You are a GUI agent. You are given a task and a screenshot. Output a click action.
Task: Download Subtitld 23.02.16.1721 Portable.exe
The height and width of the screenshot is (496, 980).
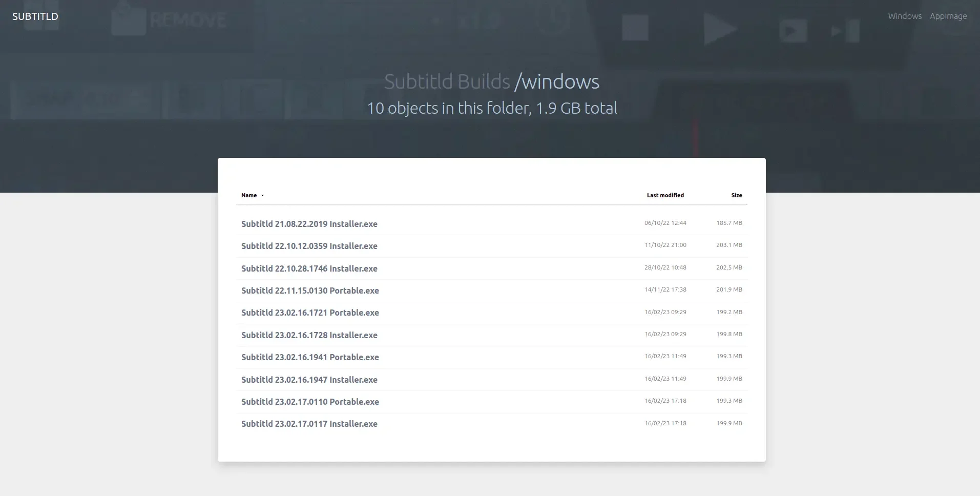[x=310, y=313]
